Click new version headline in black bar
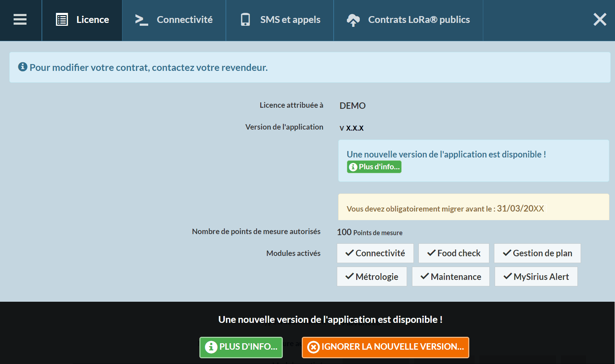 [330, 320]
